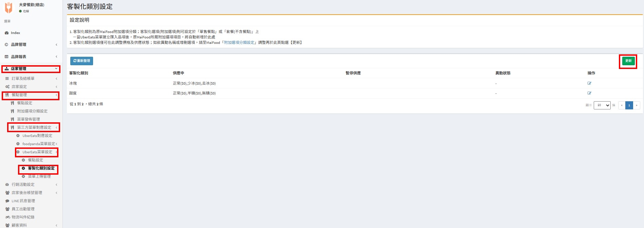The height and width of the screenshot is (228, 644).
Task: Click the dashboard icon beside Index
Action: tap(6, 33)
